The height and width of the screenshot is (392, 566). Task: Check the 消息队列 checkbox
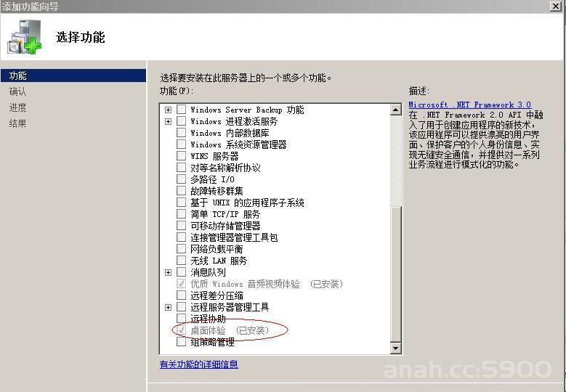coord(181,272)
